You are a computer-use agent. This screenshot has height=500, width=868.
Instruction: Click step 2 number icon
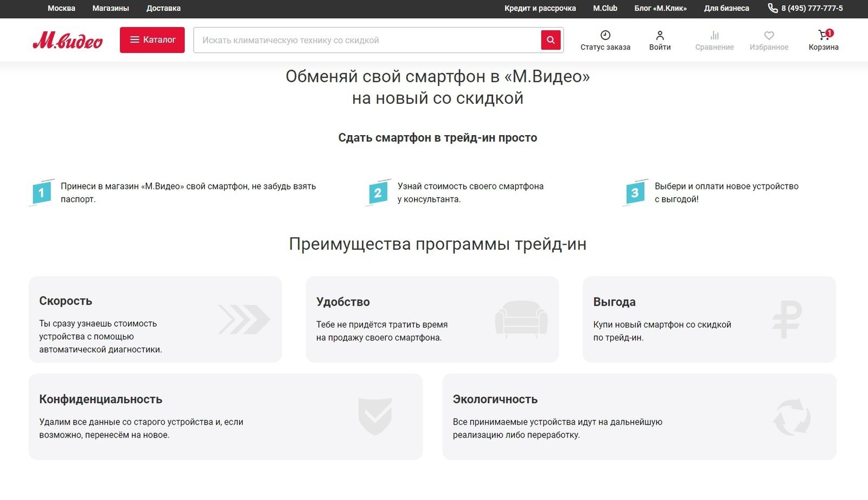[378, 193]
